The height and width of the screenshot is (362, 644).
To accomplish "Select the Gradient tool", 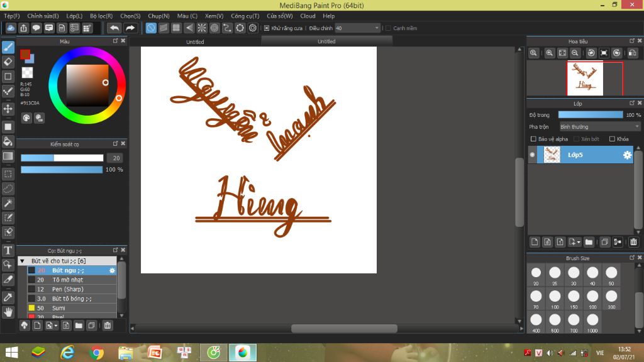I will 8,156.
